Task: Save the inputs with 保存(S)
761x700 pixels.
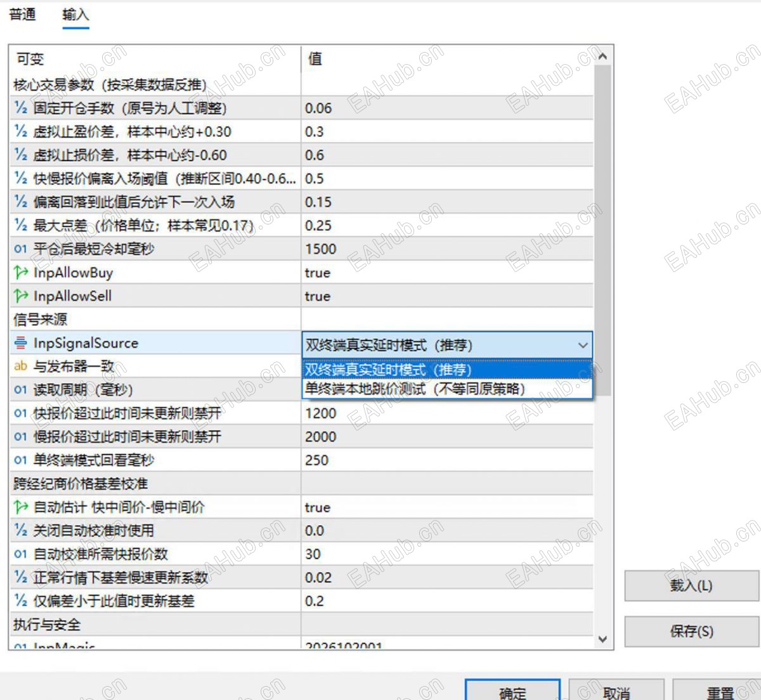Action: click(x=691, y=632)
